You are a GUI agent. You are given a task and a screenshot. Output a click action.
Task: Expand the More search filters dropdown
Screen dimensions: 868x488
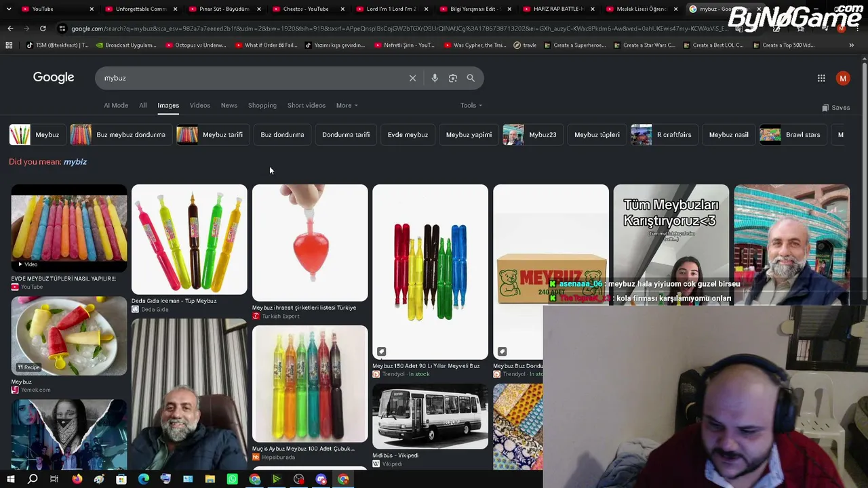(x=347, y=105)
